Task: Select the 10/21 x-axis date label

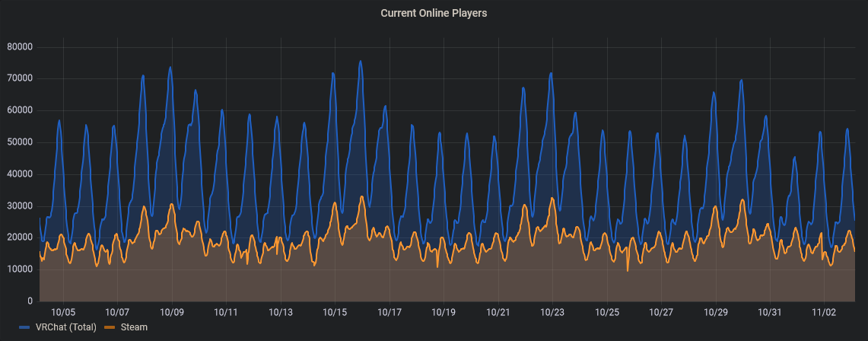Action: (x=498, y=312)
